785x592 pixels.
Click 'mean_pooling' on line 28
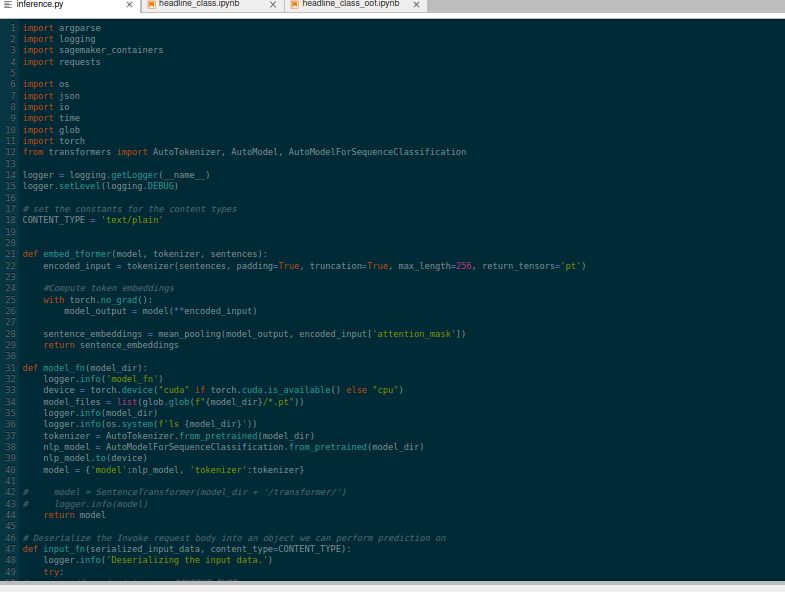(189, 334)
